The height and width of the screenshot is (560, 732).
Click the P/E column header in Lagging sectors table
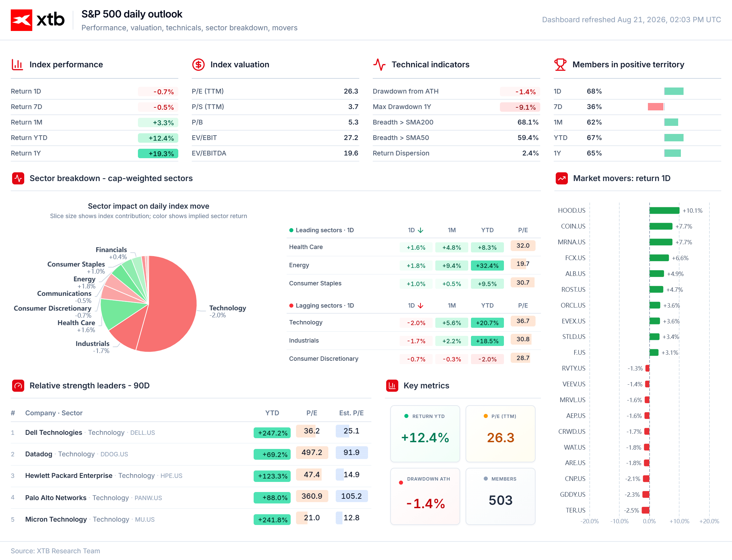[x=523, y=306]
